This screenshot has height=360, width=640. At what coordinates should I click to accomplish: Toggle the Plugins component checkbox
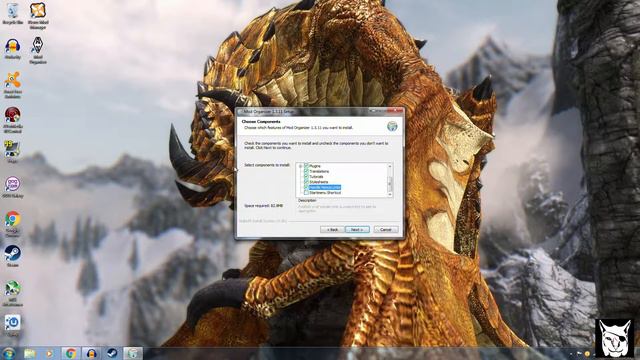pos(306,166)
